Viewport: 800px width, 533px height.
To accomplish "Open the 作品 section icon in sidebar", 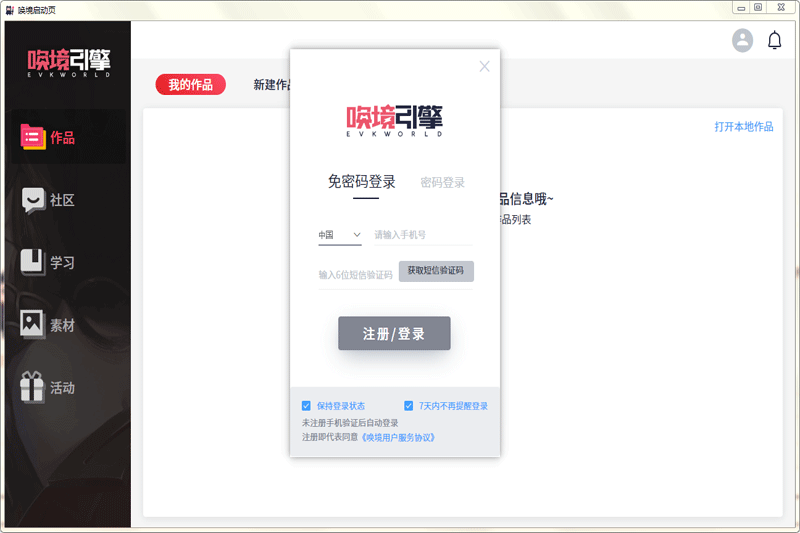I will click(x=33, y=137).
